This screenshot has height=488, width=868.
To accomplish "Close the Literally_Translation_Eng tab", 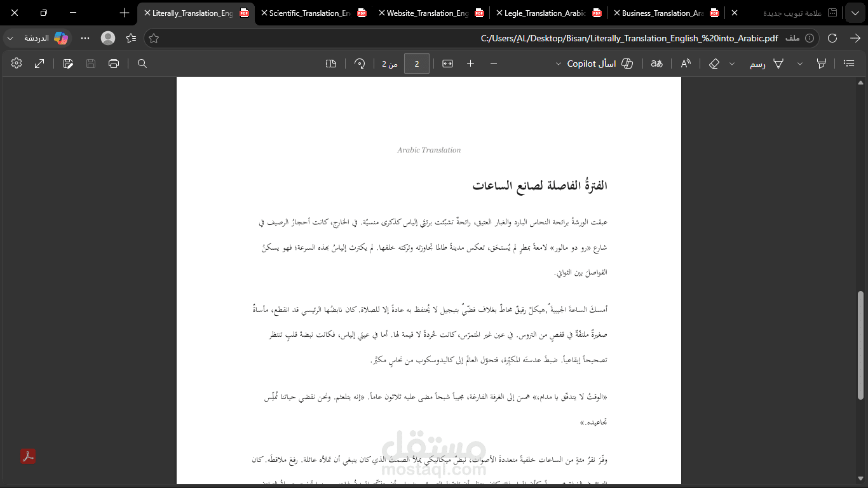I will (147, 13).
